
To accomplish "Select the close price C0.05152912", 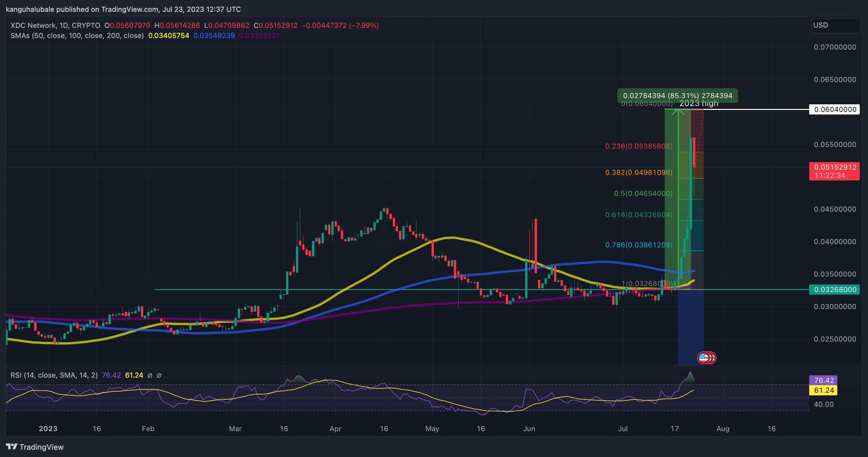I will [276, 26].
